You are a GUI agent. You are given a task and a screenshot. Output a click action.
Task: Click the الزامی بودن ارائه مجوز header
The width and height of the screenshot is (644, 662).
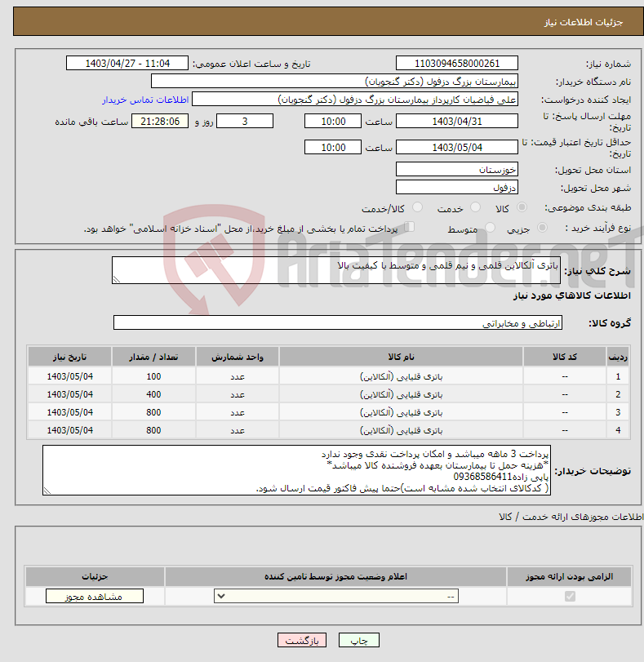point(569,577)
